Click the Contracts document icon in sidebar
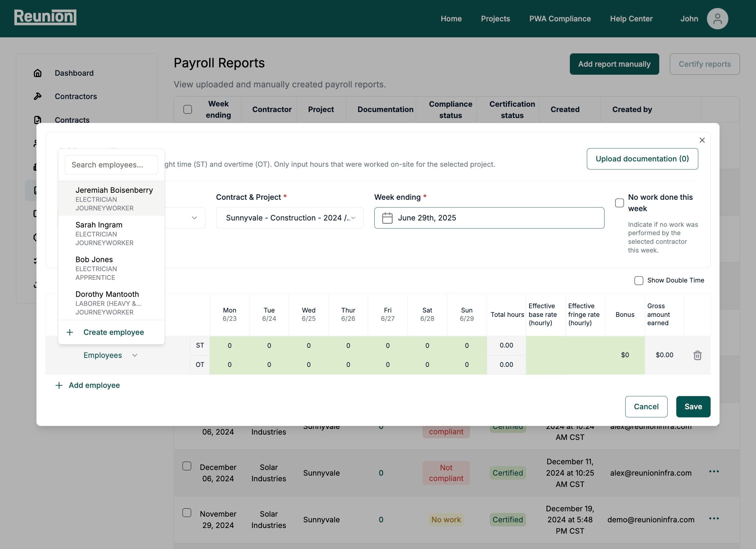Screen dimensions: 756x549 [38, 120]
